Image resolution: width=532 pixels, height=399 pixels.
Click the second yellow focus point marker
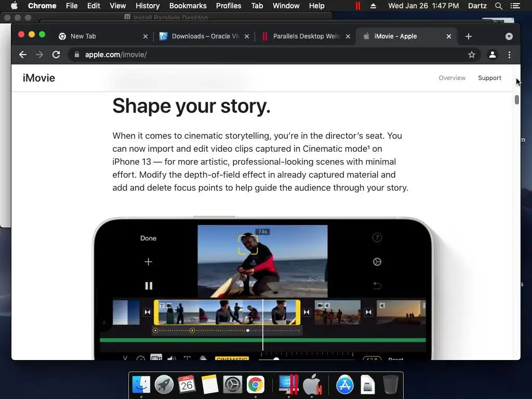192,330
